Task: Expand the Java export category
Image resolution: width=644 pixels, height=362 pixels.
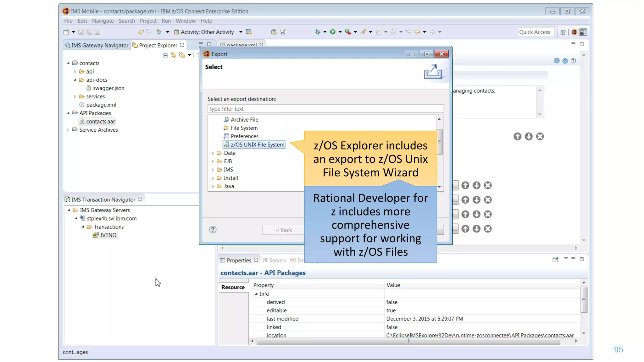Action: 213,186
